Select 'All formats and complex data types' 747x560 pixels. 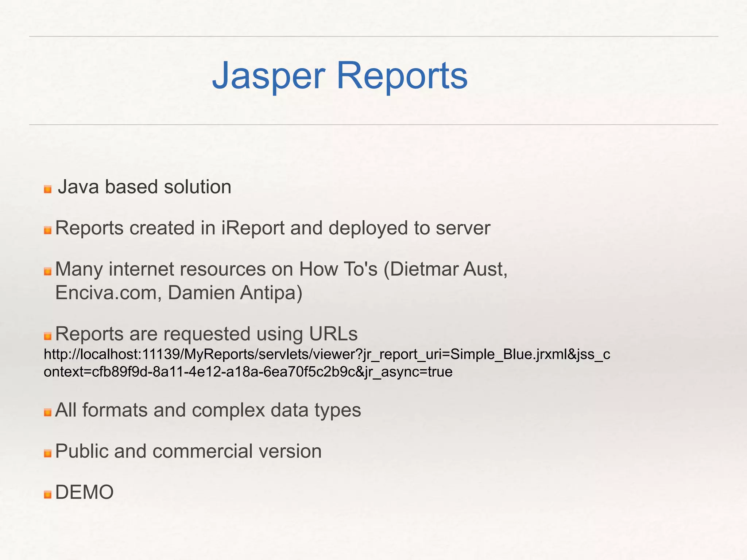[208, 411]
